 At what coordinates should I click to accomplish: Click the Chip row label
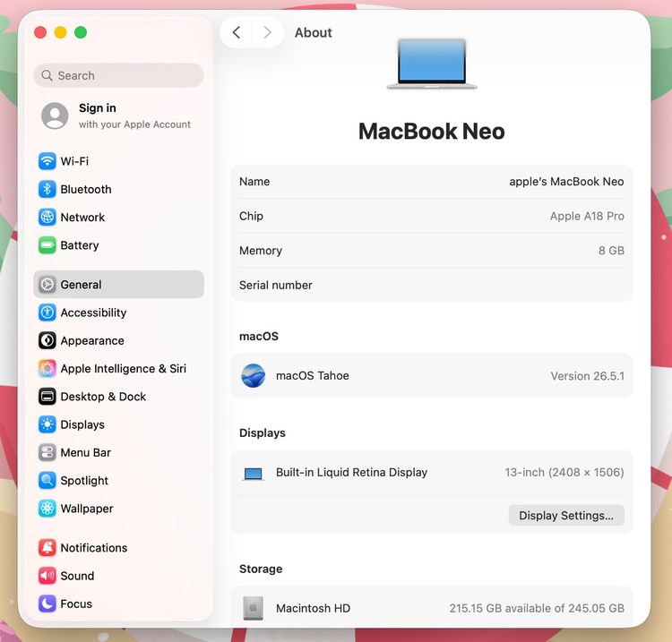pyautogui.click(x=251, y=216)
